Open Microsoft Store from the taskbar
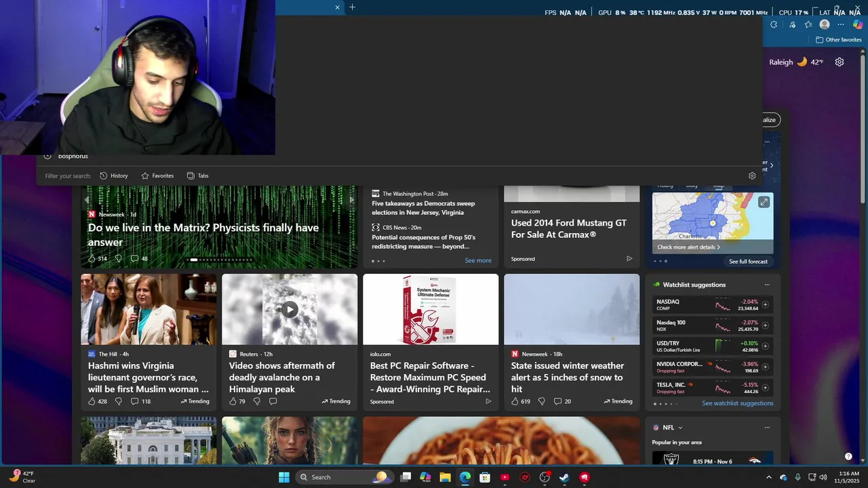The height and width of the screenshot is (488, 868). (x=485, y=477)
